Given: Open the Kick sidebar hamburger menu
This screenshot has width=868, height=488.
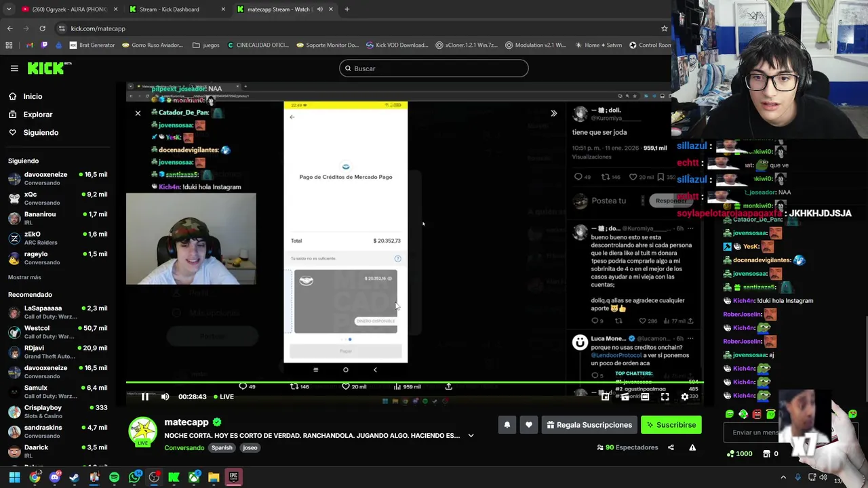Looking at the screenshot, I should tap(14, 68).
